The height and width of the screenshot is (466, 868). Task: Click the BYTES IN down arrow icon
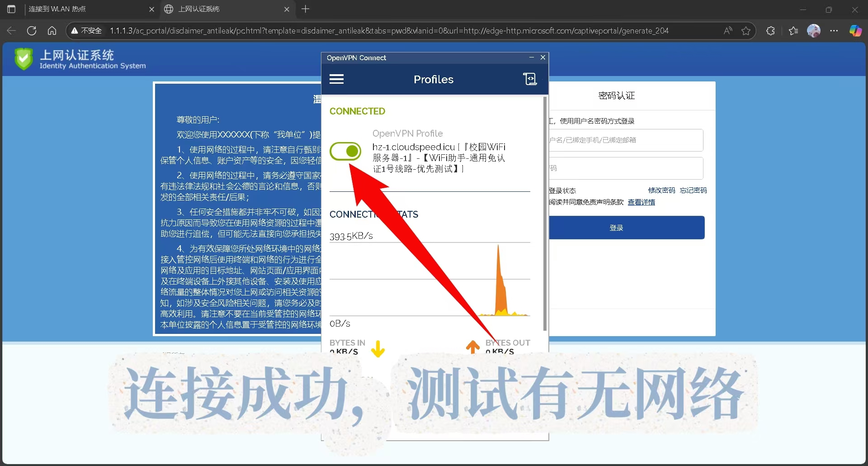(x=378, y=348)
